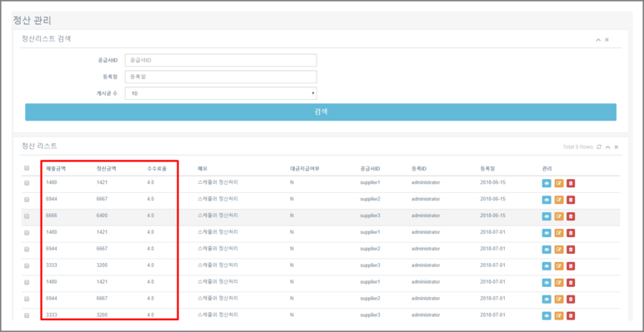The width and height of the screenshot is (644, 332).
Task: Check the supplier1 2018-06-15 row checkbox
Action: 27,183
